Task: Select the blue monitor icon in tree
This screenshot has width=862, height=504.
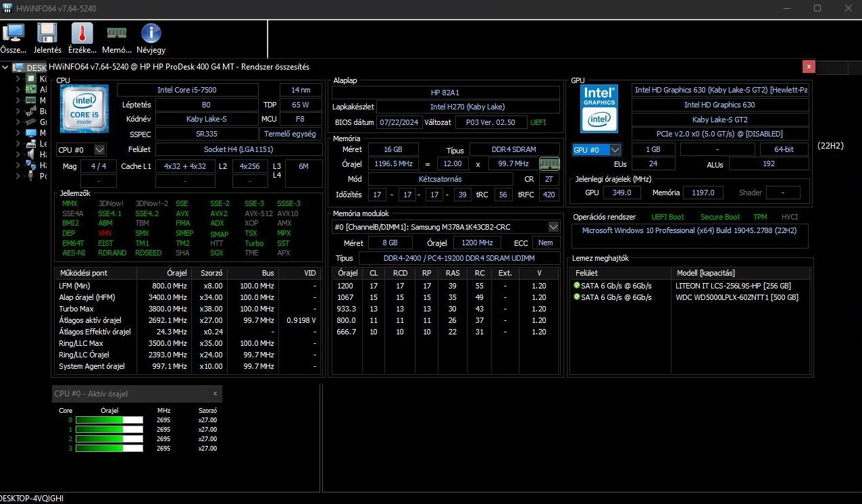Action: pos(31,132)
